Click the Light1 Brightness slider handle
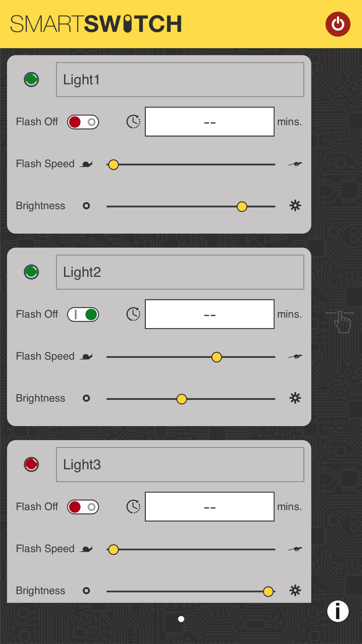Screen dimensions: 362x644 242,206
